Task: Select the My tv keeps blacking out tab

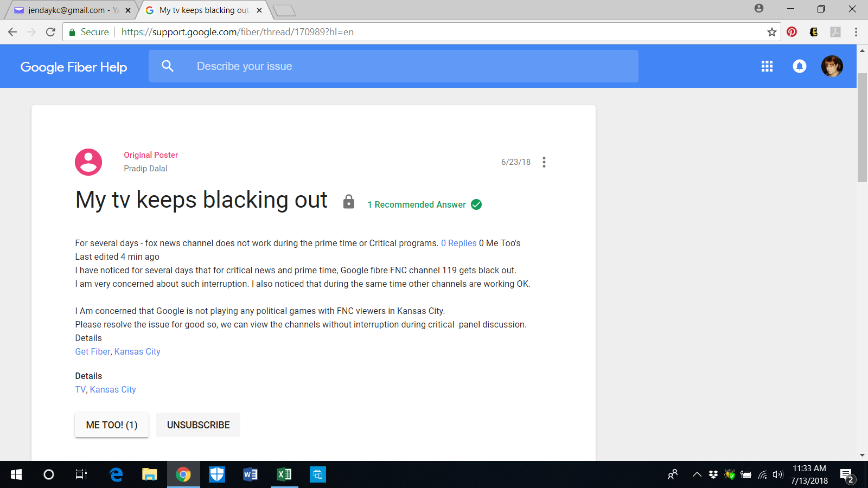Action: pos(205,10)
